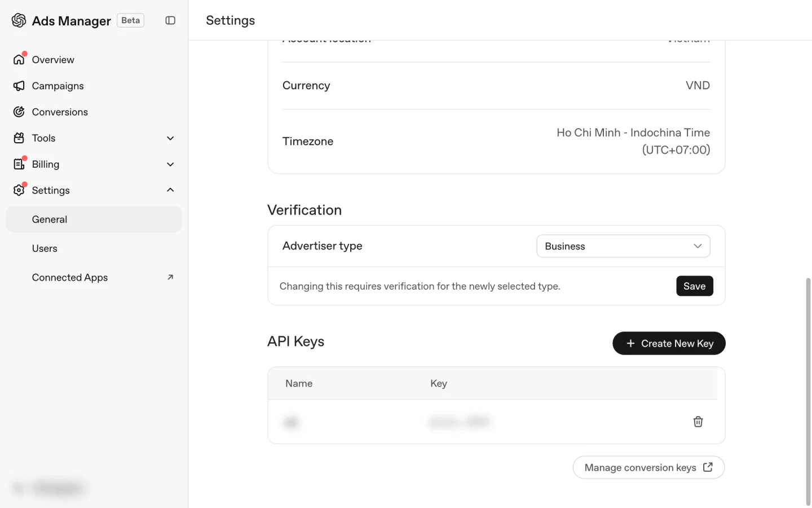Viewport: 812px width, 508px height.
Task: Select the Campaigns megaphone icon
Action: pyautogui.click(x=19, y=86)
